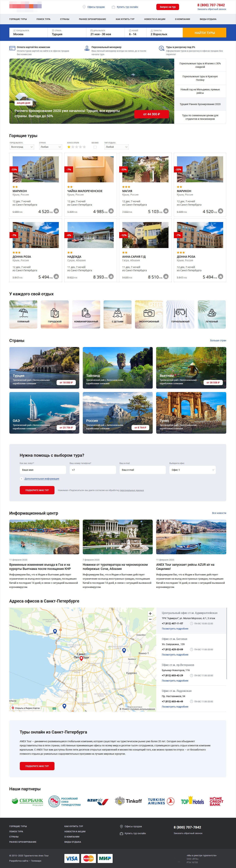Click the Ваше имя input field
The width and height of the screenshot is (236, 868).
tap(43, 470)
